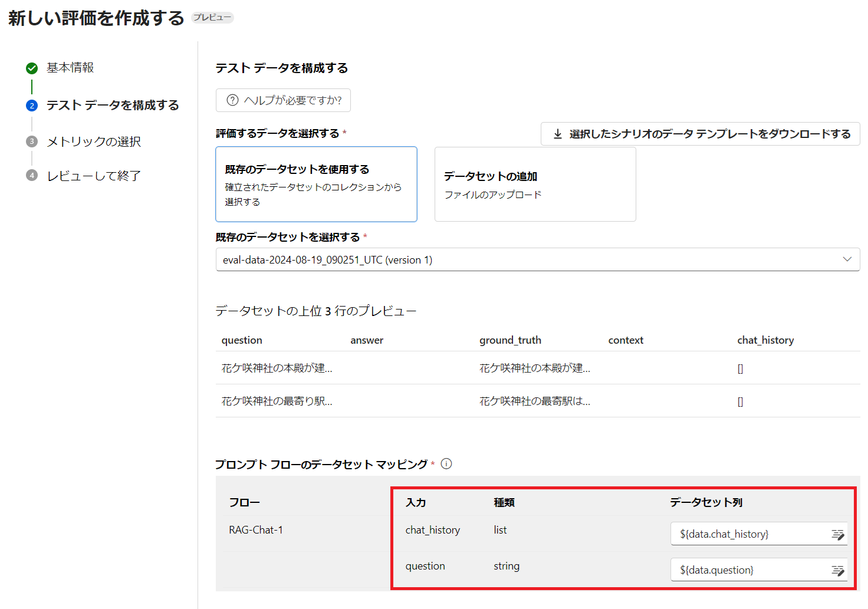
Task: Go to レビューして終了 step
Action: 94,176
